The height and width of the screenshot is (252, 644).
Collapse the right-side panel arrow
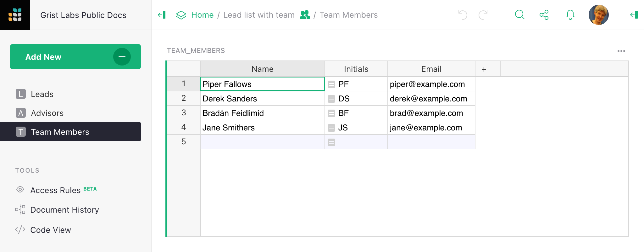coord(634,14)
